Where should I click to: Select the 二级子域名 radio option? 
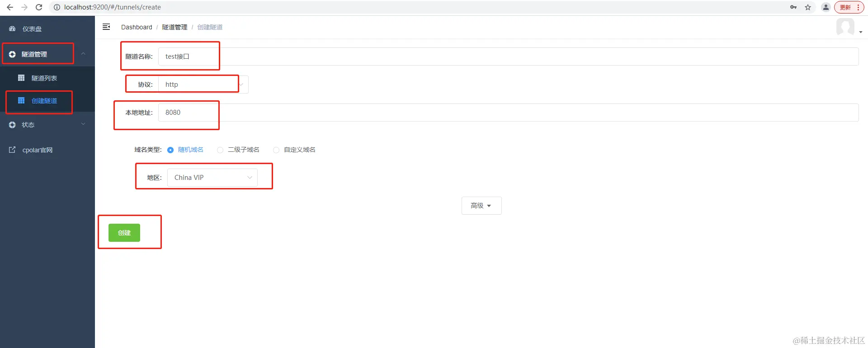point(238,150)
